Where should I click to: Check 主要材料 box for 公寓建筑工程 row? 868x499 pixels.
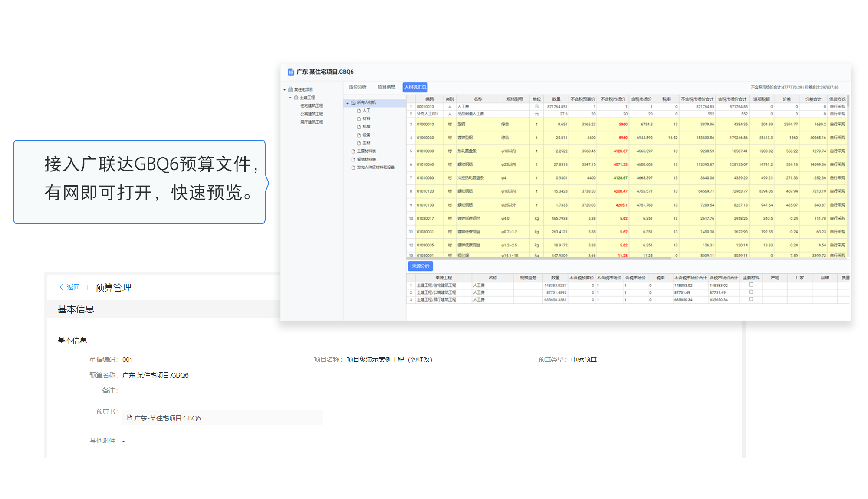click(751, 292)
